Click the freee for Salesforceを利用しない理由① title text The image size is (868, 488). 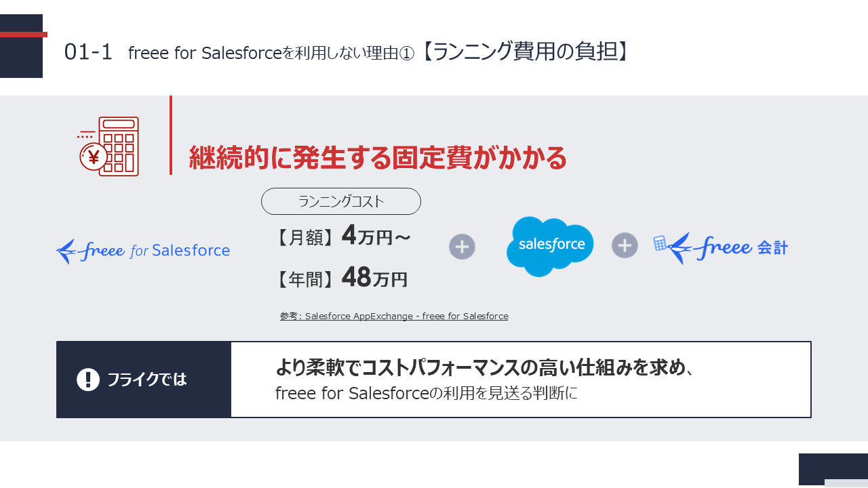[271, 53]
